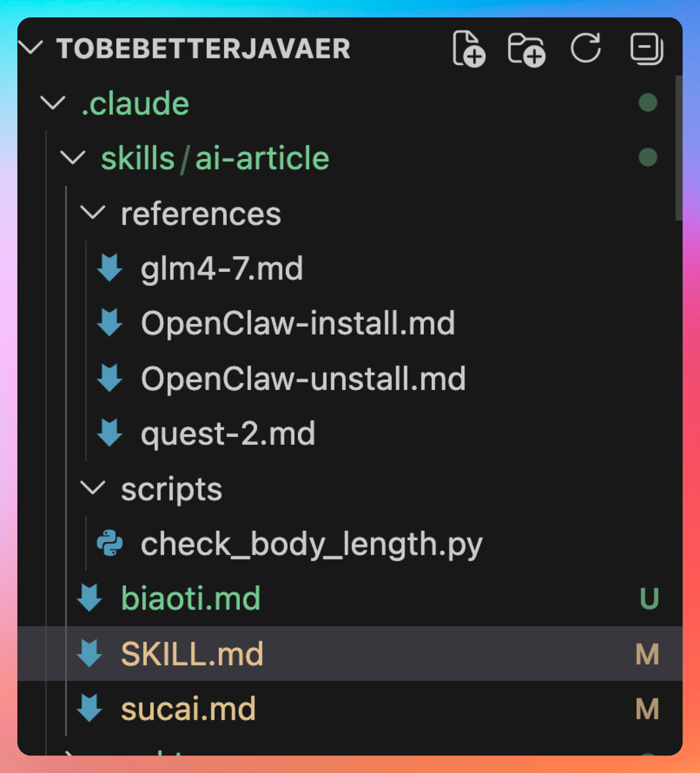Collapse the TOBEBETTERJAVAER project section
The width and height of the screenshot is (700, 773).
(x=31, y=47)
